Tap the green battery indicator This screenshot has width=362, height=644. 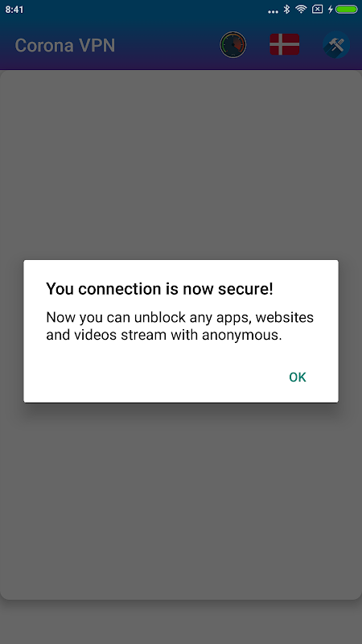[347, 9]
